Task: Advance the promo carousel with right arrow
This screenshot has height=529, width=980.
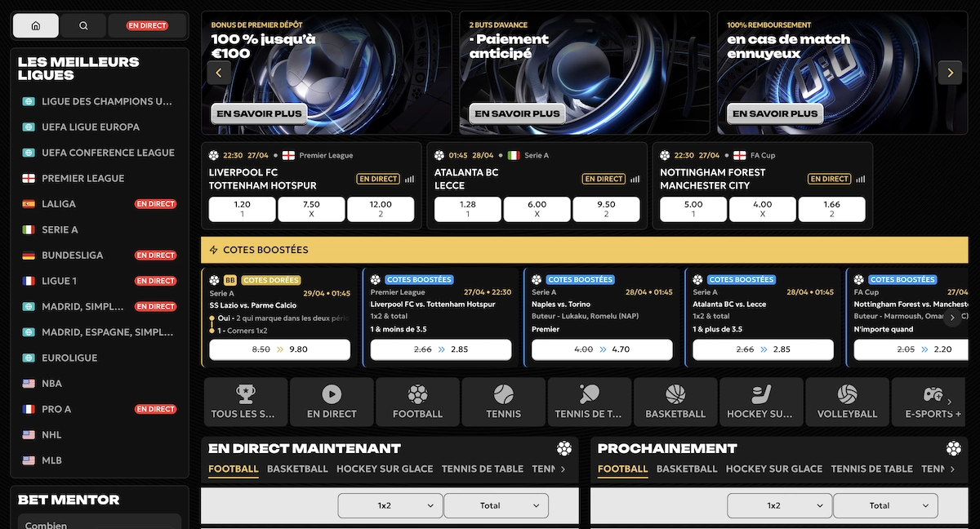Action: 950,72
